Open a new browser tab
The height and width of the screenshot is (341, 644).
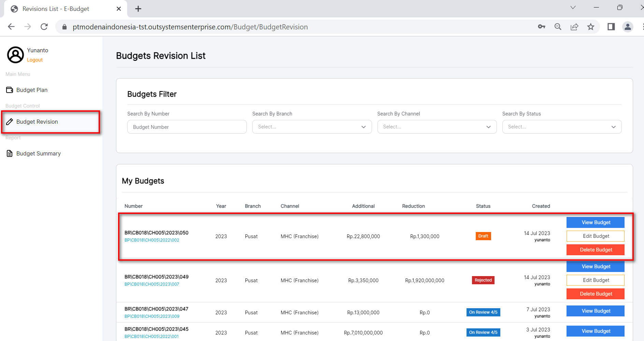coord(138,9)
